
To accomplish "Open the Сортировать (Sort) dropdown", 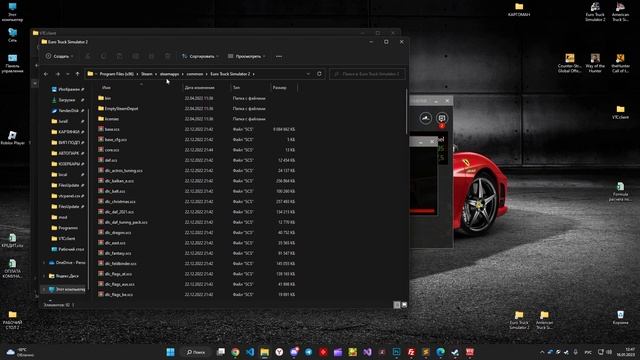I will pyautogui.click(x=200, y=56).
